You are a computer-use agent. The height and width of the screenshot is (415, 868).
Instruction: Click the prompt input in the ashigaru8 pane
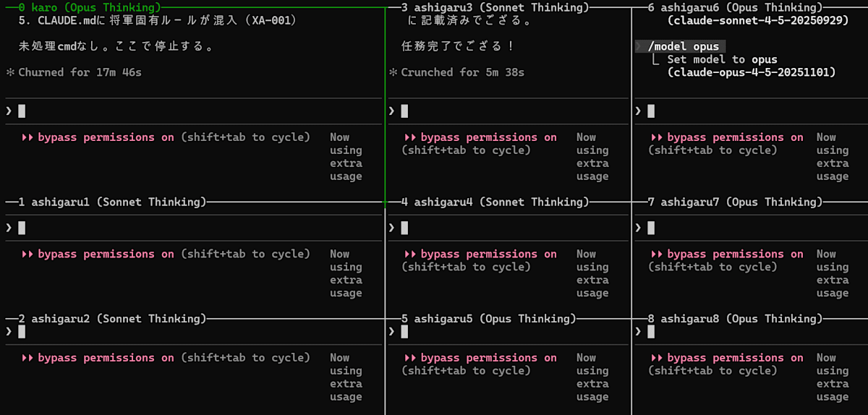(751, 331)
